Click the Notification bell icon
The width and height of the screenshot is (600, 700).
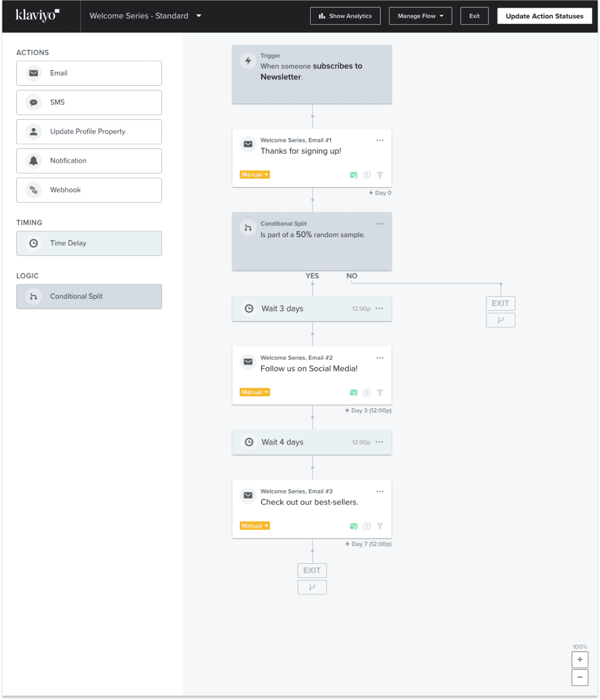(x=33, y=161)
